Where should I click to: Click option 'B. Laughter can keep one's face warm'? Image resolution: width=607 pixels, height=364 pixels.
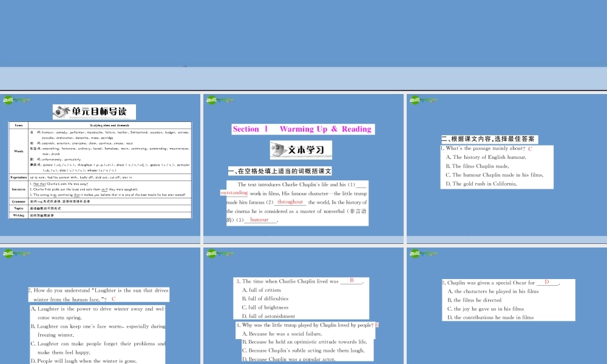point(98,331)
